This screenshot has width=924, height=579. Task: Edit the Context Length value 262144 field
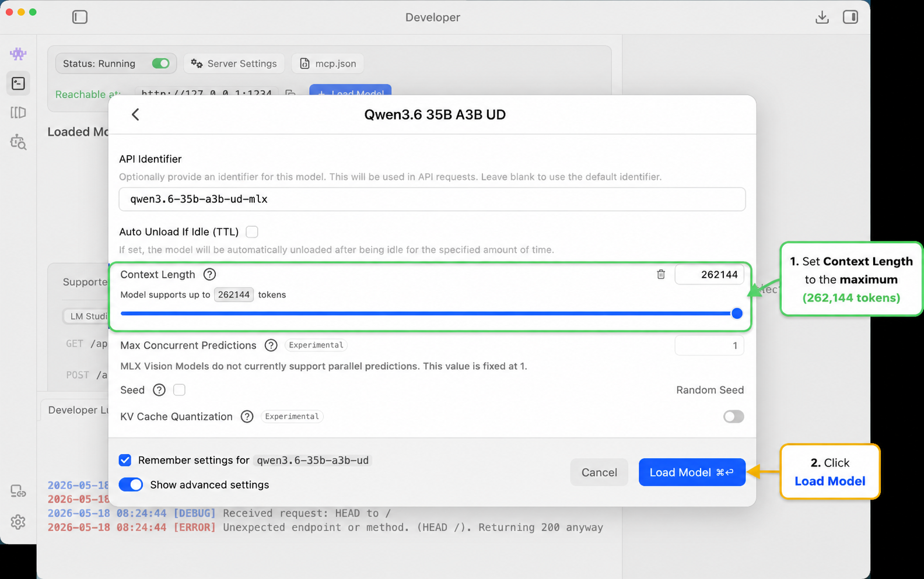[709, 275]
